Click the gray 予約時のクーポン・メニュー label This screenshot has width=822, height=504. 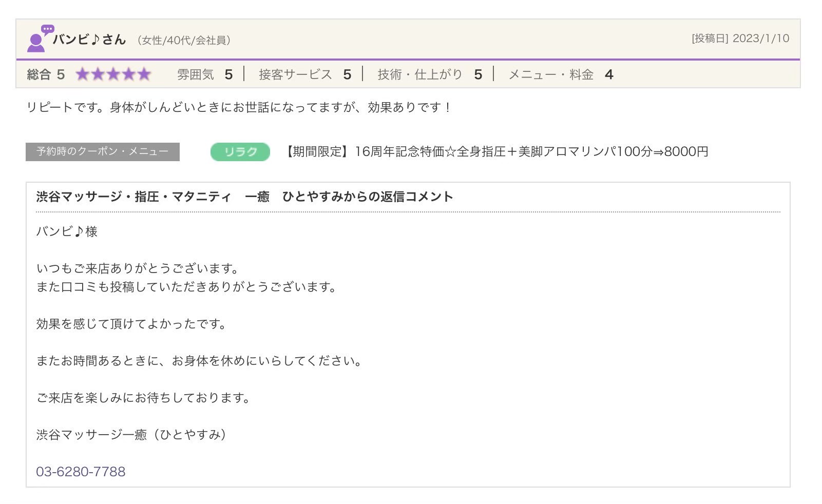[x=103, y=152]
